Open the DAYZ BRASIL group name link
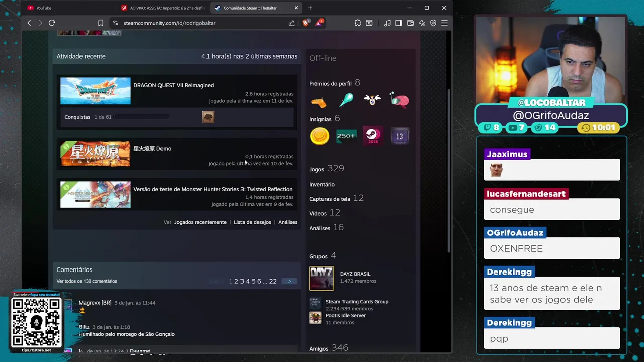Image resolution: width=644 pixels, height=362 pixels. click(x=355, y=274)
